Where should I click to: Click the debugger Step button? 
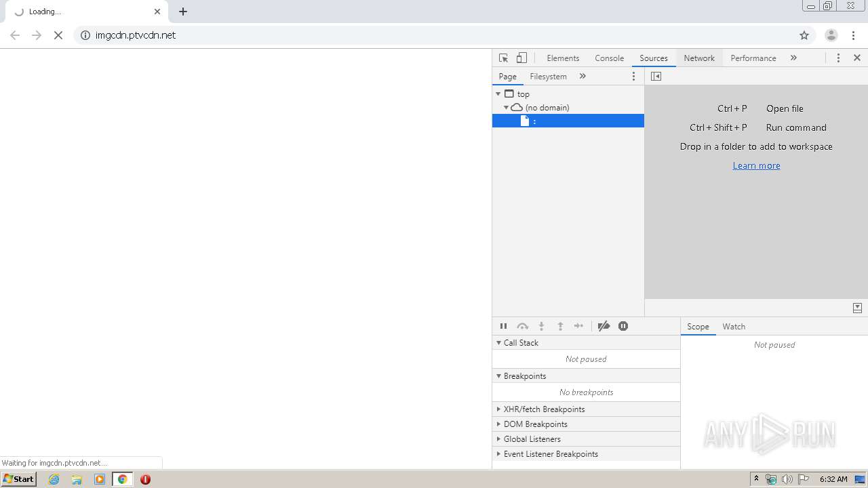tap(578, 326)
